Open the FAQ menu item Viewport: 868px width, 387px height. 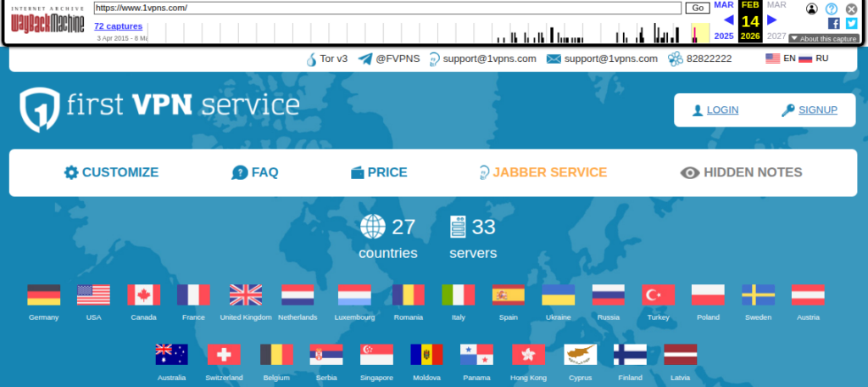pyautogui.click(x=255, y=172)
